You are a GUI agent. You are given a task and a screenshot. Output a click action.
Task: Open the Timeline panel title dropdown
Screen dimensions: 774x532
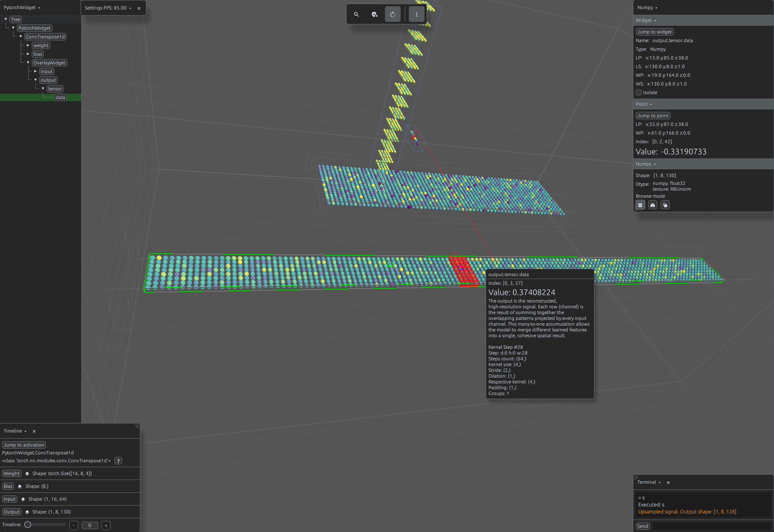[15, 431]
